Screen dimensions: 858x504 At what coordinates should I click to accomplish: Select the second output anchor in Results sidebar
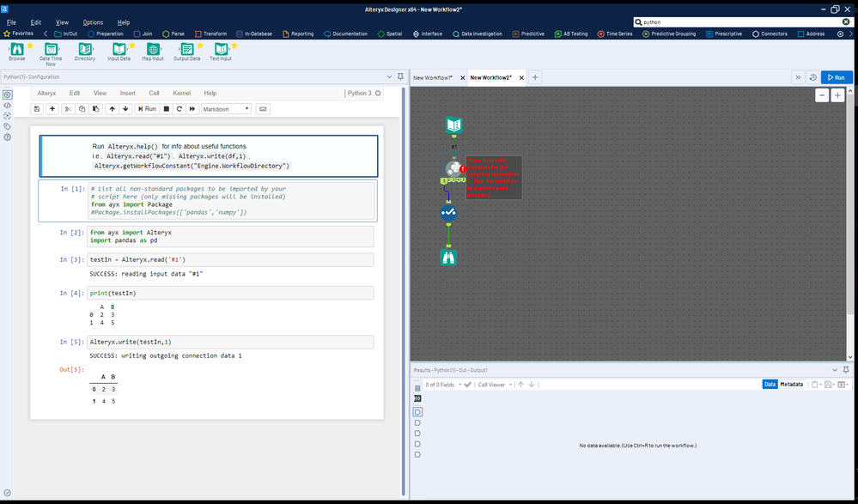[418, 423]
